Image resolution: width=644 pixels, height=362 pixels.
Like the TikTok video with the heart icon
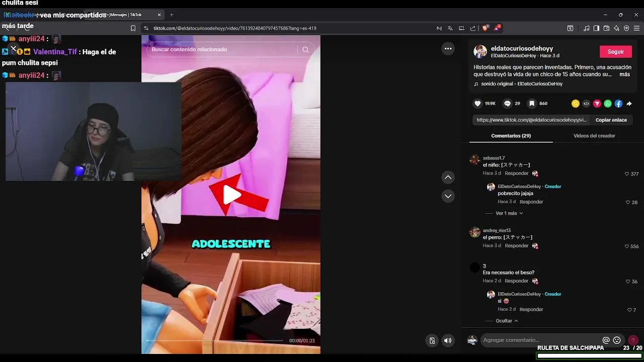pyautogui.click(x=477, y=104)
